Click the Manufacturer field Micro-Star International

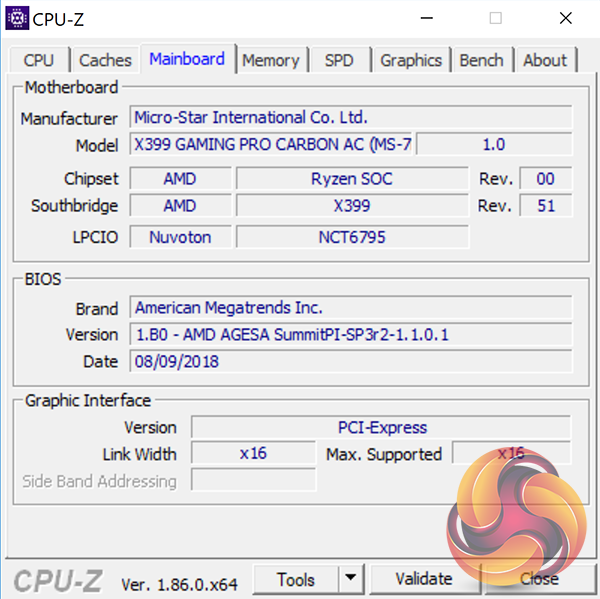(x=351, y=118)
